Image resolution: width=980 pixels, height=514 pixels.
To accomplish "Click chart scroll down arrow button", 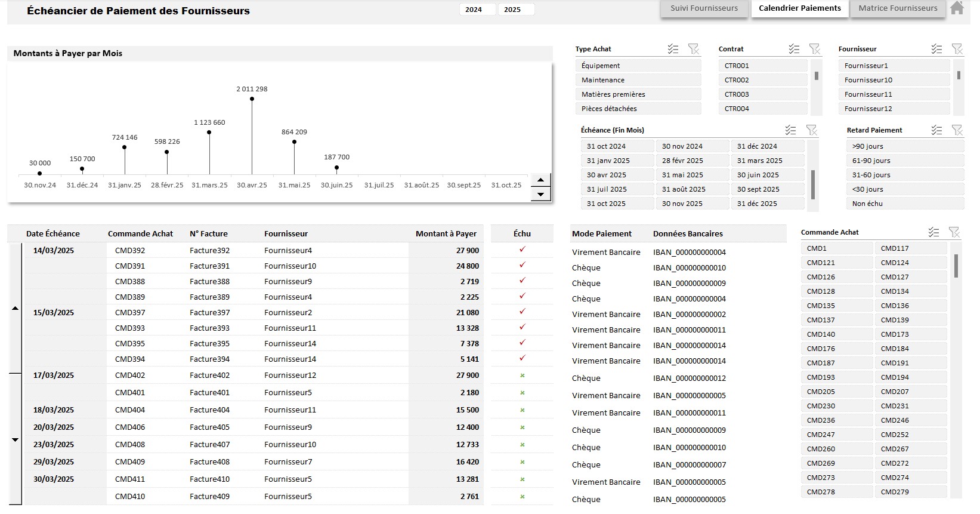I will click(540, 194).
